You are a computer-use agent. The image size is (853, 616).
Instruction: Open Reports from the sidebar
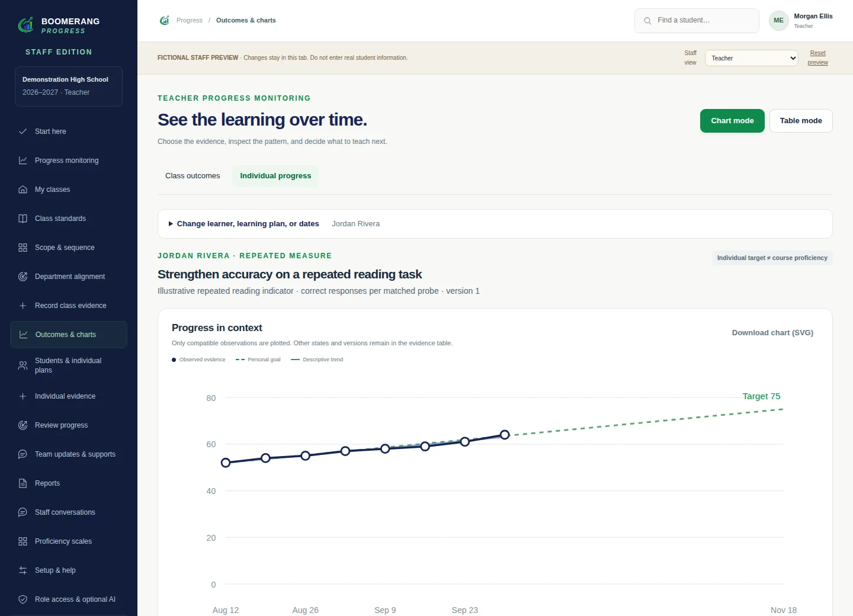69,483
